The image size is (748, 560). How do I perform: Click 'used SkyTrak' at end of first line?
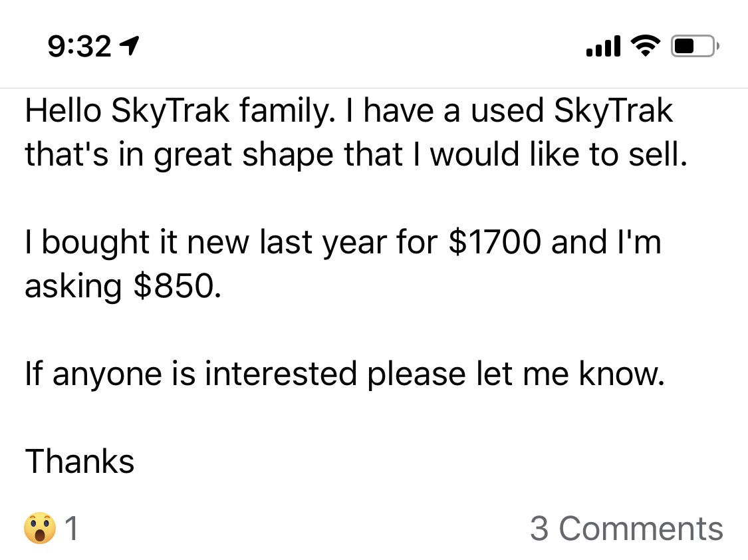point(572,110)
